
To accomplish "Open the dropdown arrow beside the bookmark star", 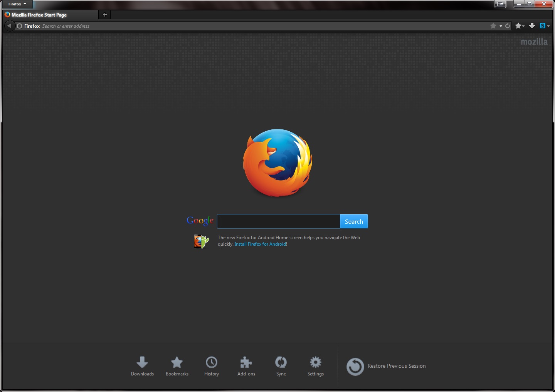I will tap(500, 26).
